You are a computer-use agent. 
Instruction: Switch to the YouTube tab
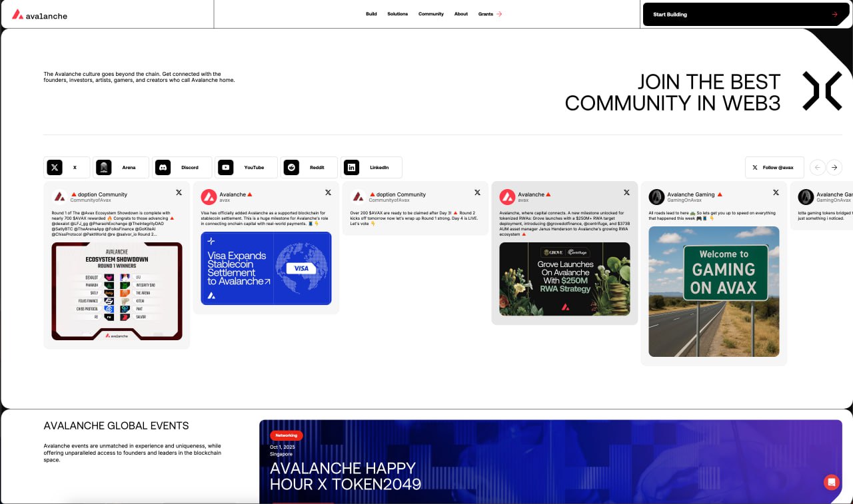246,168
